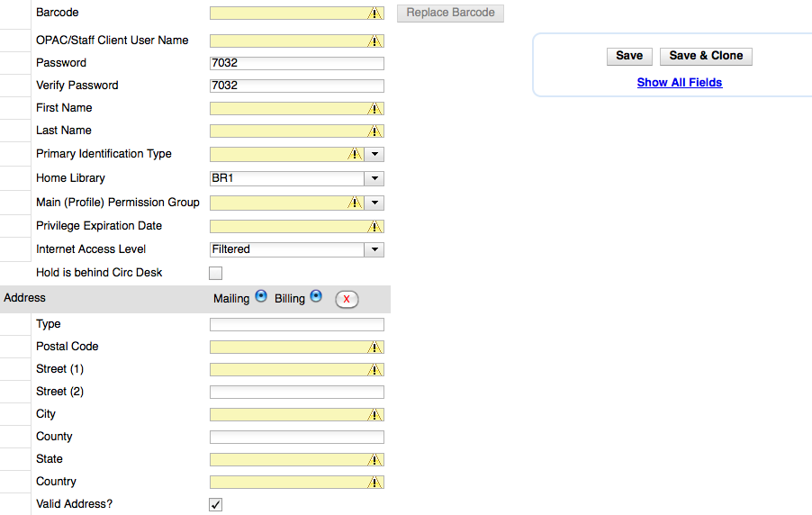The height and width of the screenshot is (515, 812).
Task: Click the warning icon in Postal Code field
Action: click(375, 348)
